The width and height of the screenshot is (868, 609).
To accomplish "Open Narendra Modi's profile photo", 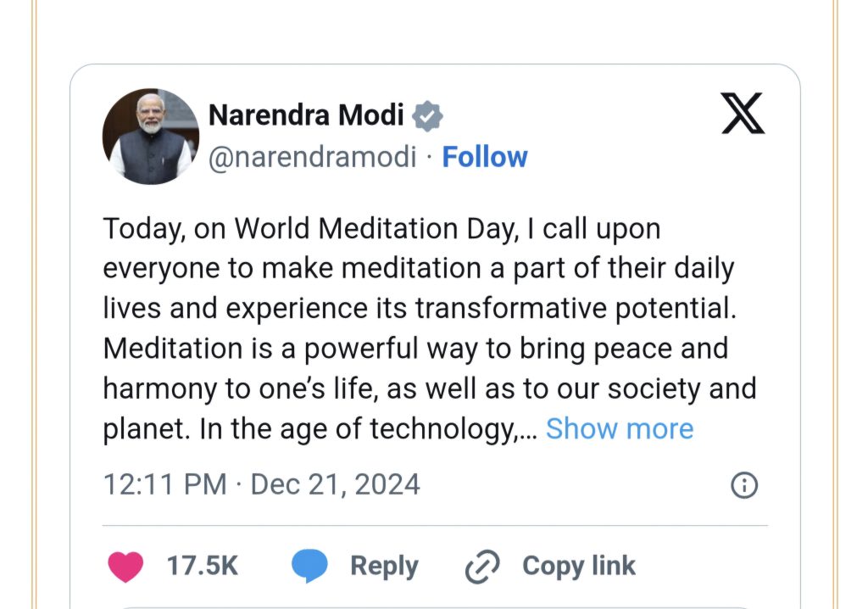I will pos(151,137).
